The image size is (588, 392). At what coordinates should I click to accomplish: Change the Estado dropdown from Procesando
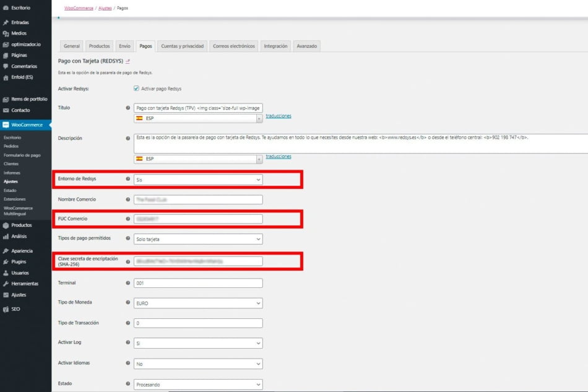coord(198,384)
